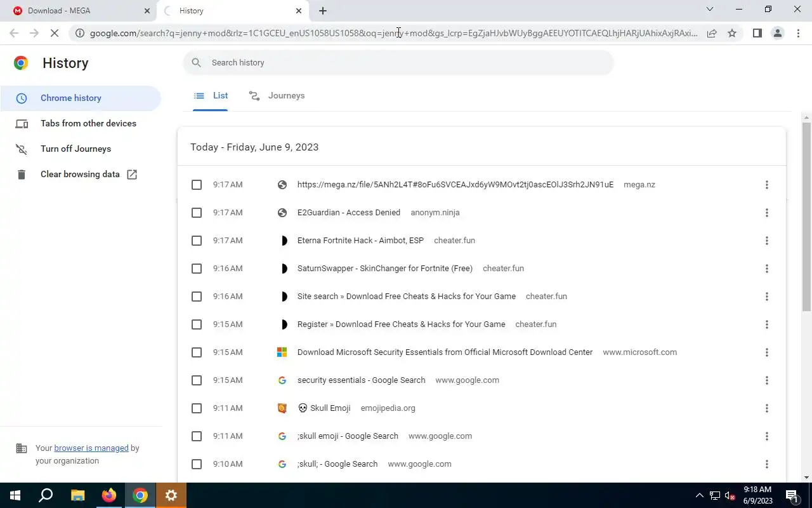The height and width of the screenshot is (508, 812).
Task: Check the ;skull; Google Search entry
Action: tap(197, 464)
